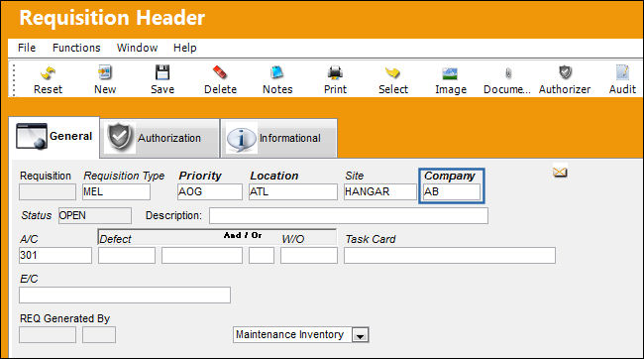The height and width of the screenshot is (359, 644).
Task: Click the first REQ Generated By field
Action: click(x=48, y=335)
